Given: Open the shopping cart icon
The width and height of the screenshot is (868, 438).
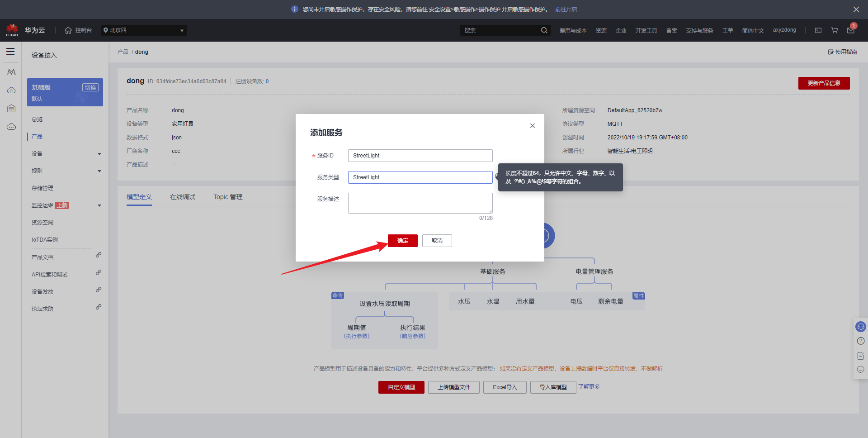Looking at the screenshot, I should pyautogui.click(x=835, y=30).
